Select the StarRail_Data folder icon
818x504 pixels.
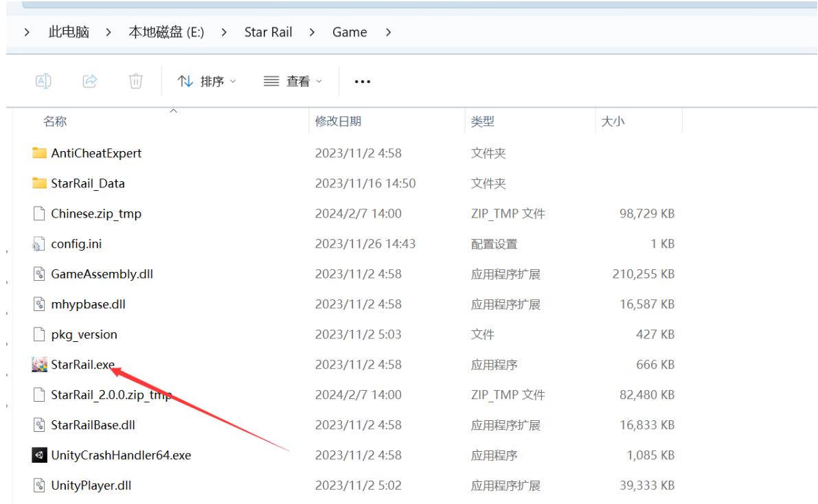point(39,183)
